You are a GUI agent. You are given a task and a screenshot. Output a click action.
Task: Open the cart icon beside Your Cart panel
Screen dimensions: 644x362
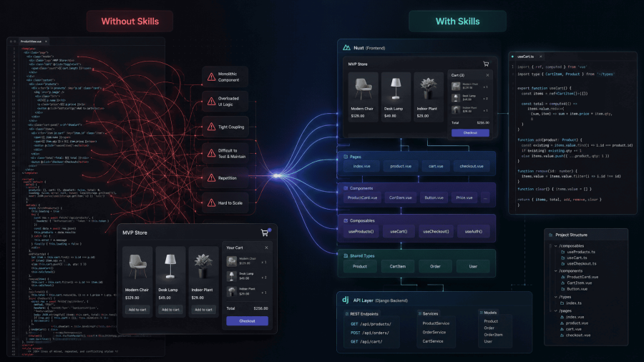pos(265,233)
